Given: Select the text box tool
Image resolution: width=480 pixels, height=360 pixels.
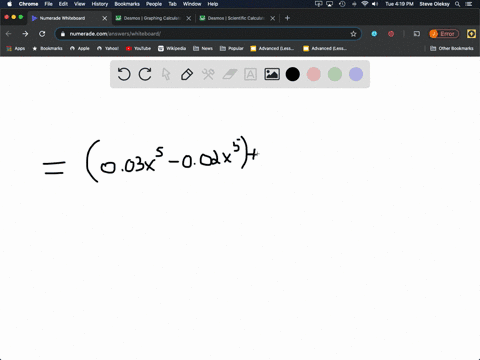Looking at the screenshot, I should pyautogui.click(x=250, y=74).
